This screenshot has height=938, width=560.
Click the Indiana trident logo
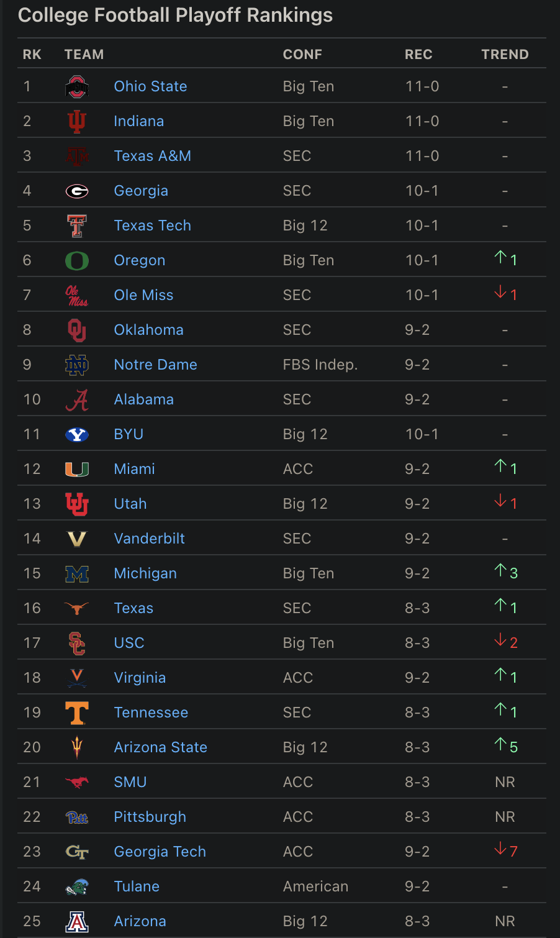point(77,122)
